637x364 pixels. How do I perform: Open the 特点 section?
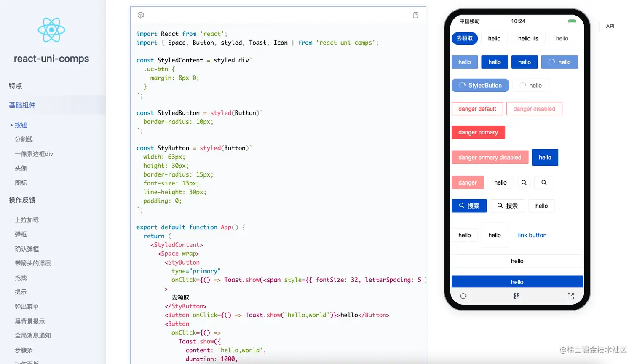click(x=16, y=86)
